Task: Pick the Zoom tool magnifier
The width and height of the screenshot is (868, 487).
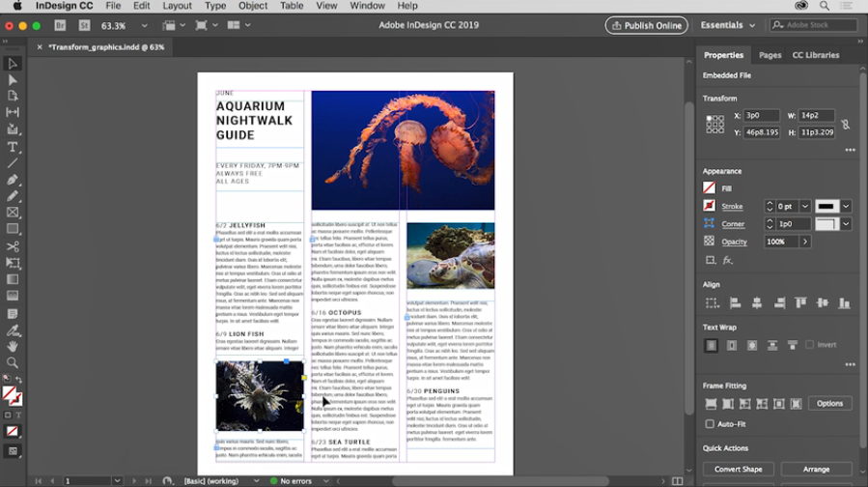Action: pyautogui.click(x=13, y=362)
